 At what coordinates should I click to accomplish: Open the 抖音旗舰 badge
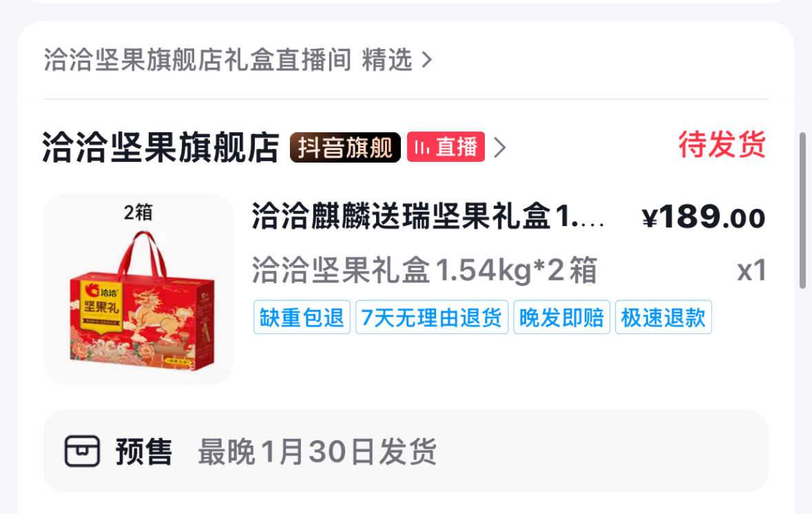pyautogui.click(x=346, y=147)
